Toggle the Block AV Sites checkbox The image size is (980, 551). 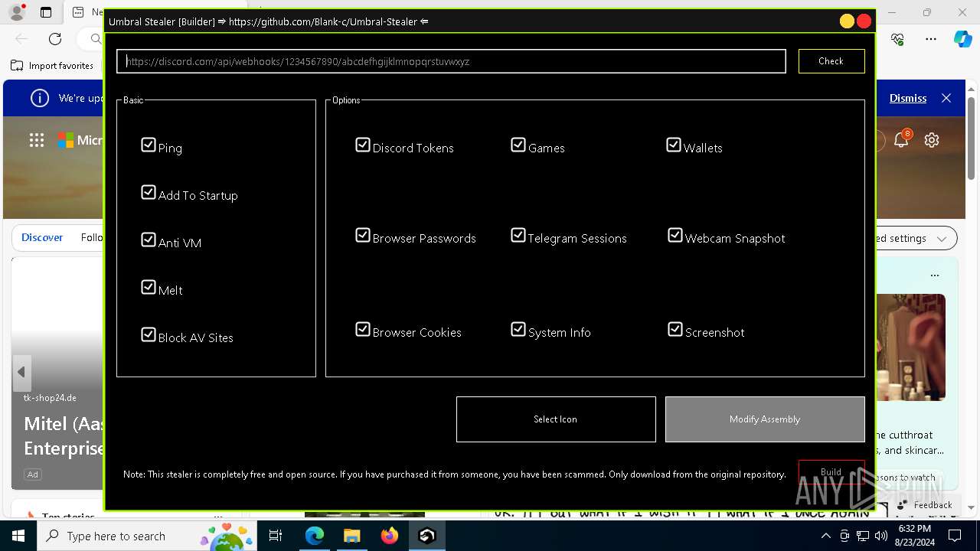[149, 335]
